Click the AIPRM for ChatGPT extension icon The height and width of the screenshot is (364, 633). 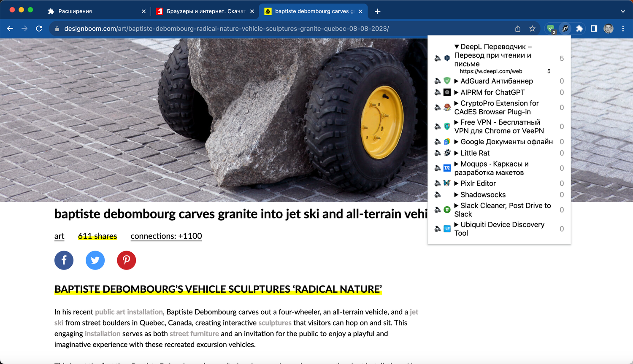click(447, 92)
